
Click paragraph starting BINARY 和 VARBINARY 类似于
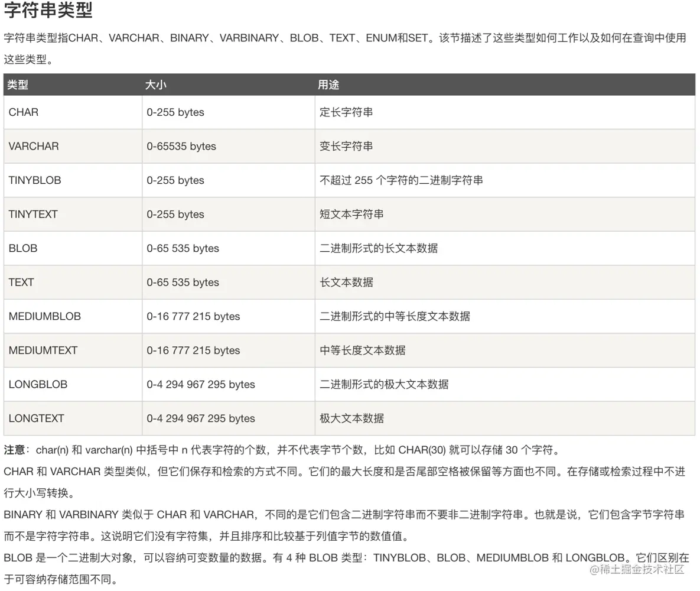[x=344, y=525]
